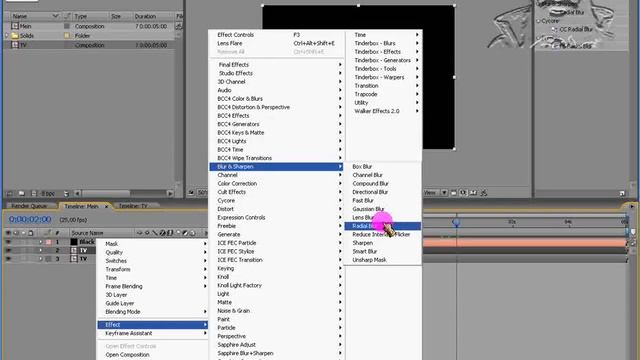This screenshot has height=360, width=640.
Task: Switch to the Timeline: TV tab
Action: pos(133,206)
